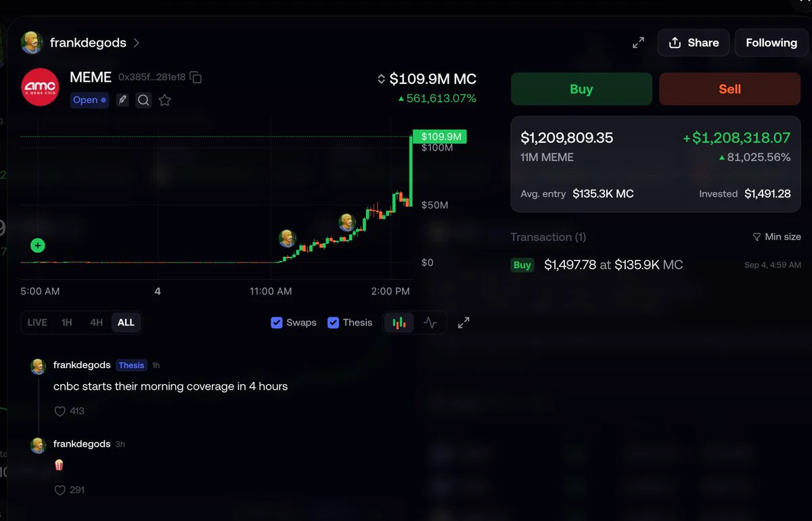The height and width of the screenshot is (521, 812).
Task: Click the green Buy button
Action: coord(581,89)
